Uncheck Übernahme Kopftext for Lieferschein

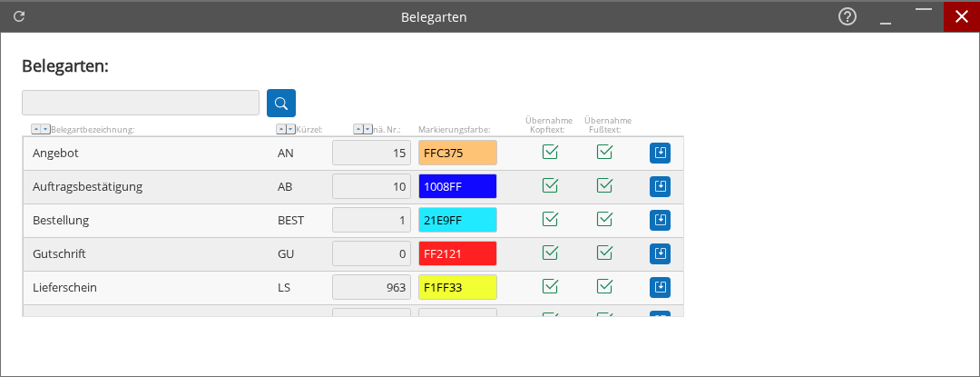[550, 286]
